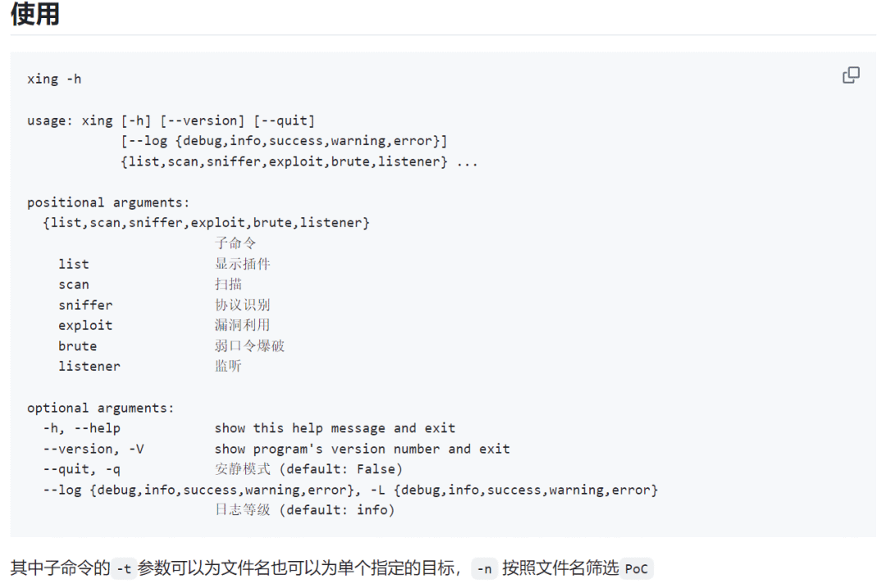Click the inline '-t' code tag
The width and height of the screenshot is (886, 588).
[x=124, y=569]
